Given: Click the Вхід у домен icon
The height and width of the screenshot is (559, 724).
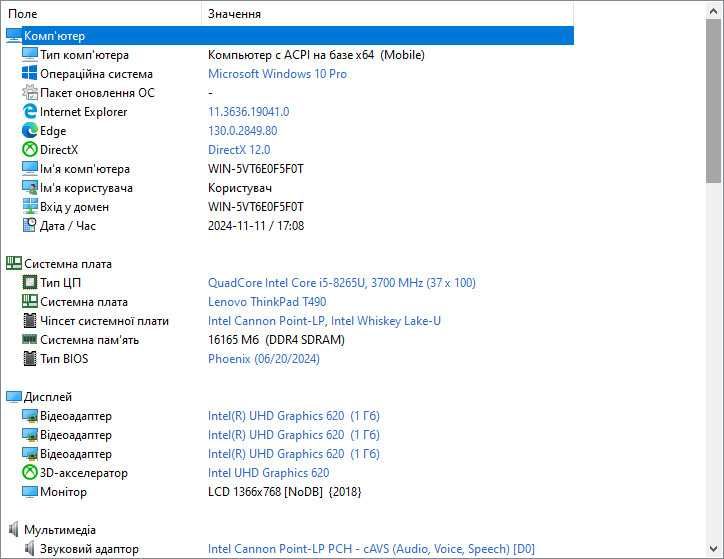Looking at the screenshot, I should click(x=30, y=206).
